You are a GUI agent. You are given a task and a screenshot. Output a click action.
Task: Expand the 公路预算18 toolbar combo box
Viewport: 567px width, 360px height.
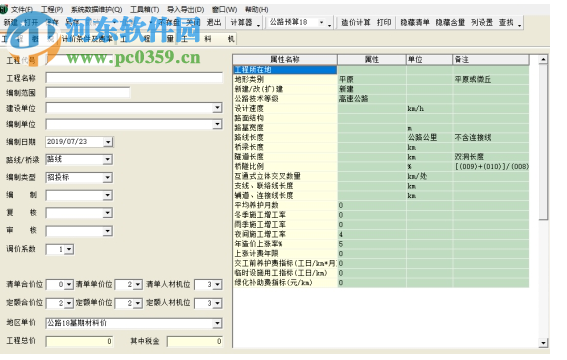[x=321, y=22]
